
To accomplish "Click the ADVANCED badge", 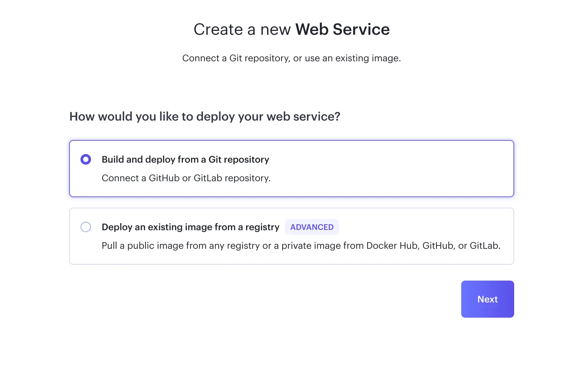I will (312, 227).
